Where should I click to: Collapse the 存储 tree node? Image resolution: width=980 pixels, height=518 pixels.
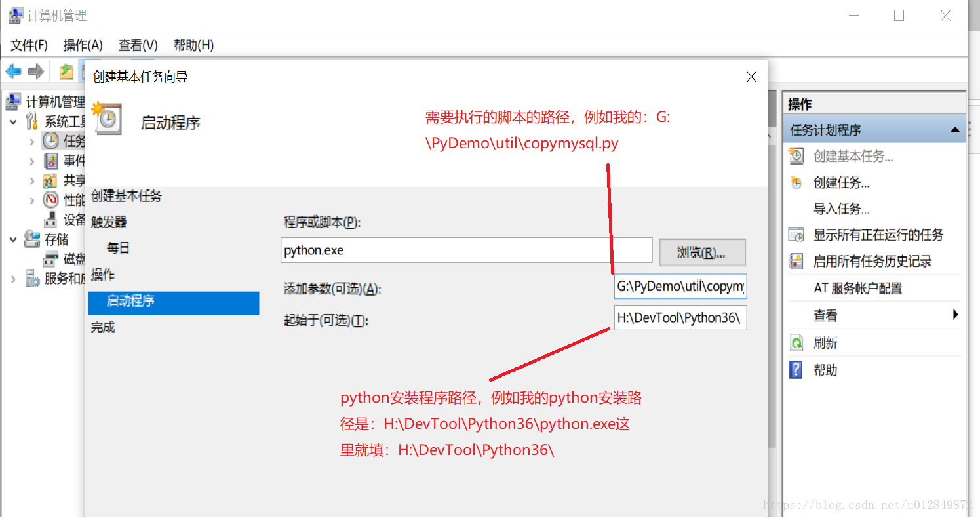pos(13,240)
